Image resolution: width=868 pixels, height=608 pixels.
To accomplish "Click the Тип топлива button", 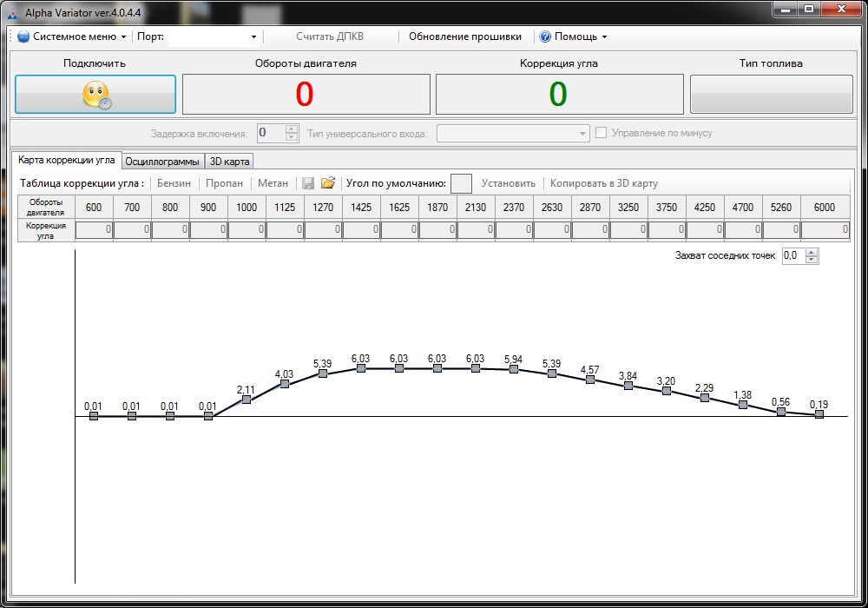I will click(x=771, y=94).
